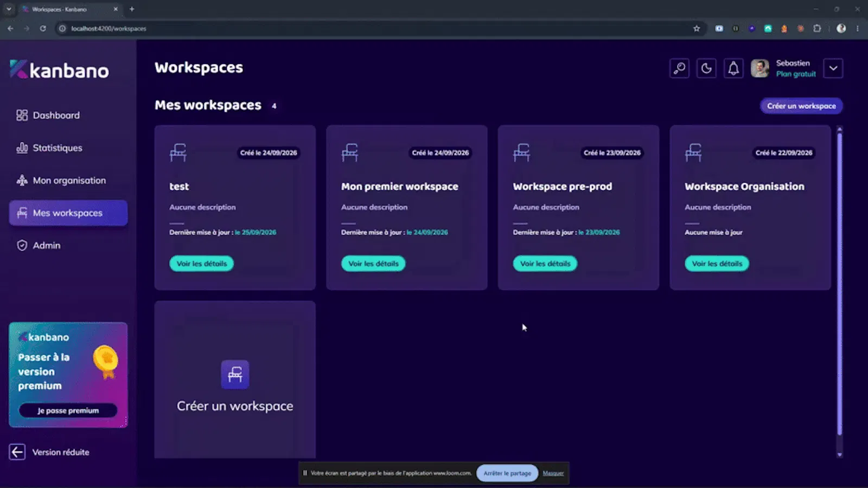This screenshot has height=488, width=868.
Task: Click Je passe premium button
Action: point(68,410)
